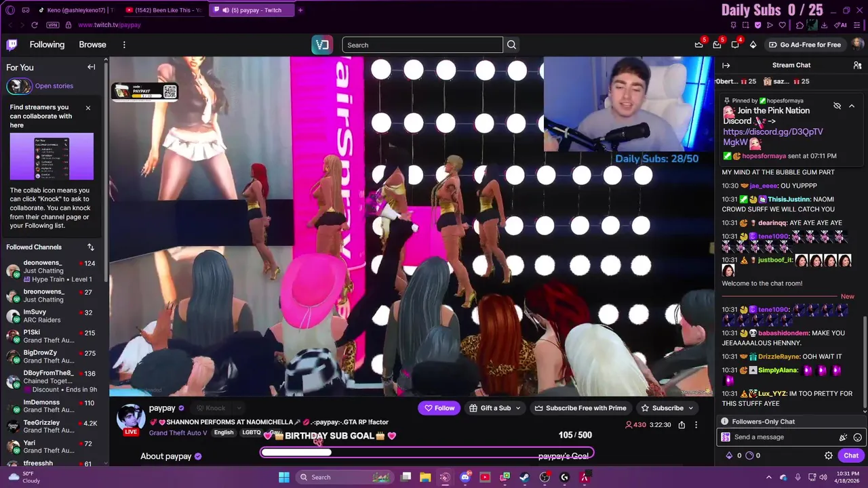Share the paypay stream
The image size is (868, 488).
click(682, 425)
